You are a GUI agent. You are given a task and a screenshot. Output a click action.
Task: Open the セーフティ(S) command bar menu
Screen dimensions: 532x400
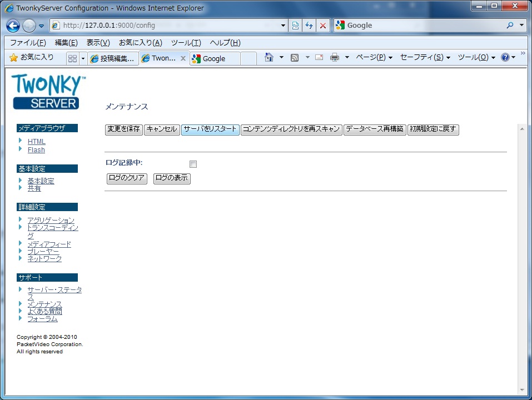click(425, 57)
